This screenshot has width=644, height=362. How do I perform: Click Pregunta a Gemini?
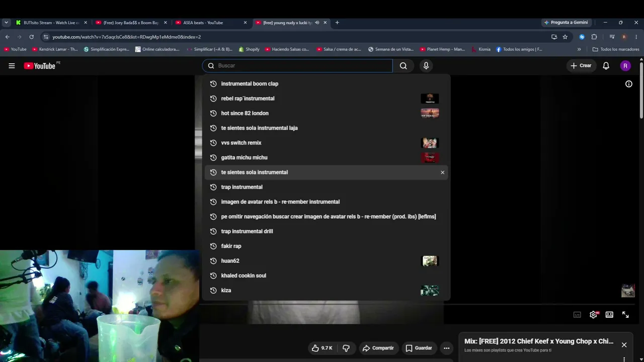pos(566,23)
